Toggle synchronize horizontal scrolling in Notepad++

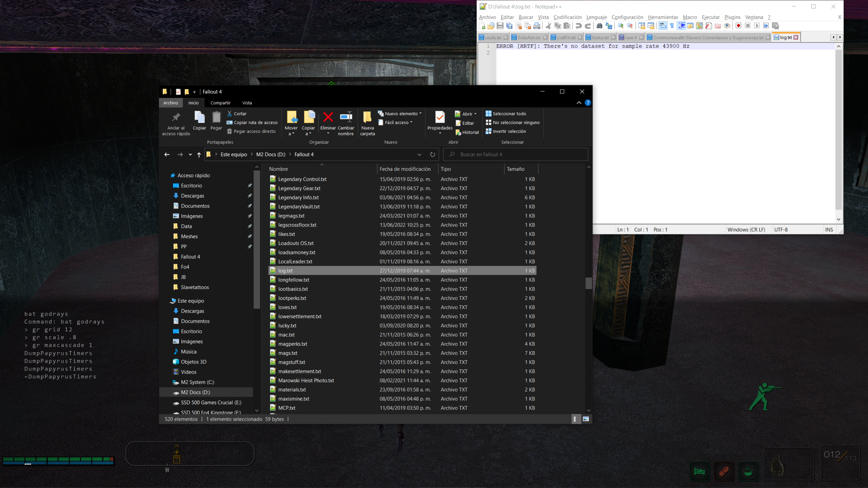tap(651, 26)
